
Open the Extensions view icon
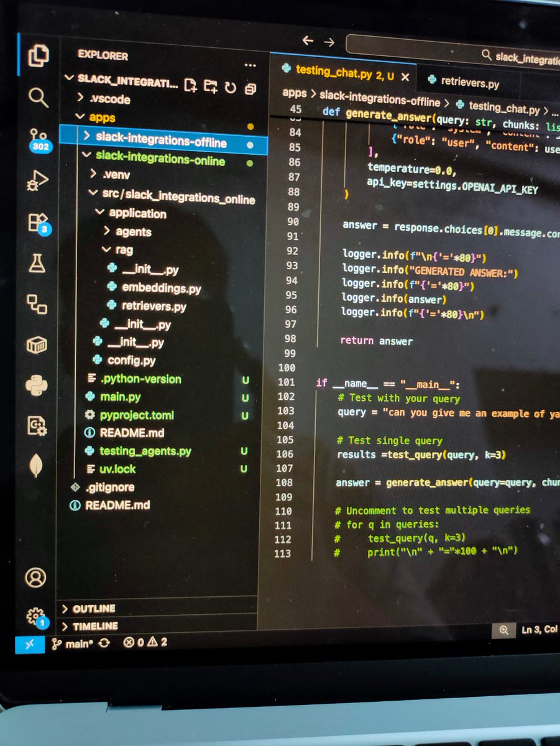pos(39,223)
